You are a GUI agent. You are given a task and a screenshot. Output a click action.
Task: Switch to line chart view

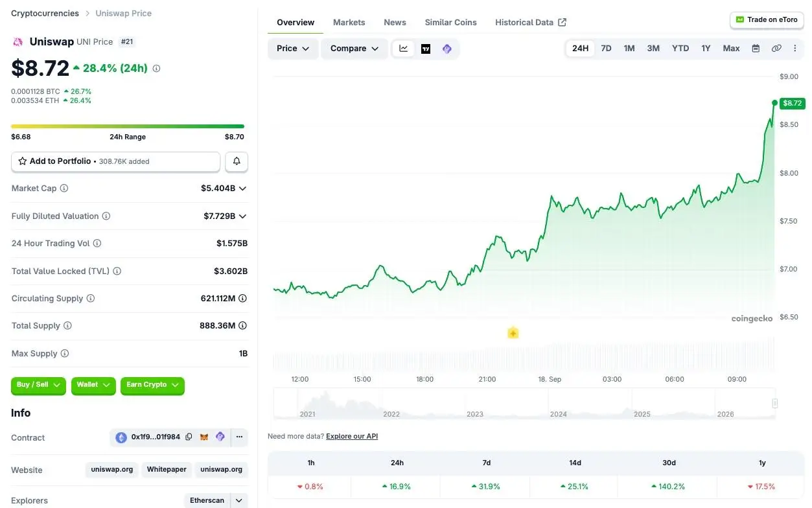pos(403,49)
